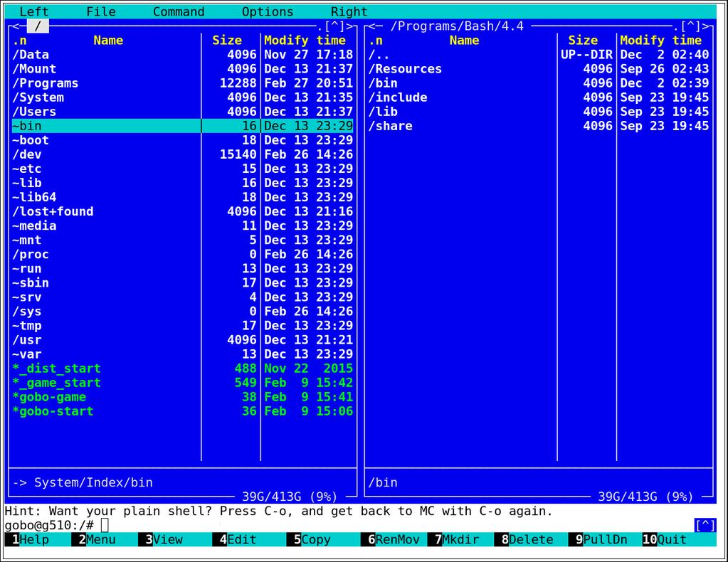The width and height of the screenshot is (728, 562).
Task: Select the /sys directory row
Action: 182,312
